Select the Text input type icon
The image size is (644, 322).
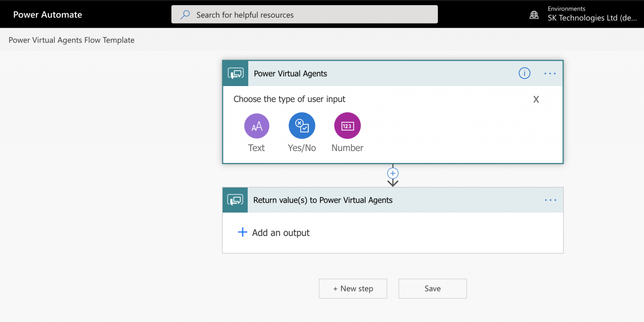[x=256, y=126]
